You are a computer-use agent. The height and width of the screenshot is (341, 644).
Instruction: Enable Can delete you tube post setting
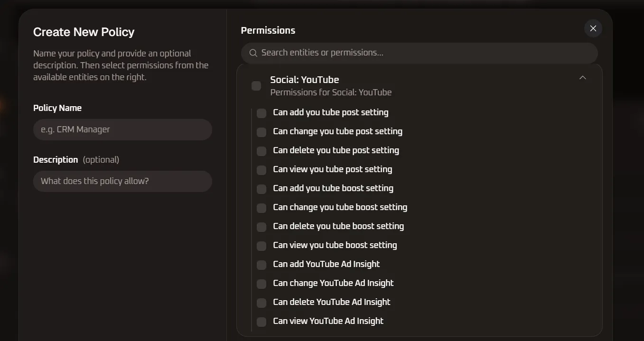click(261, 151)
